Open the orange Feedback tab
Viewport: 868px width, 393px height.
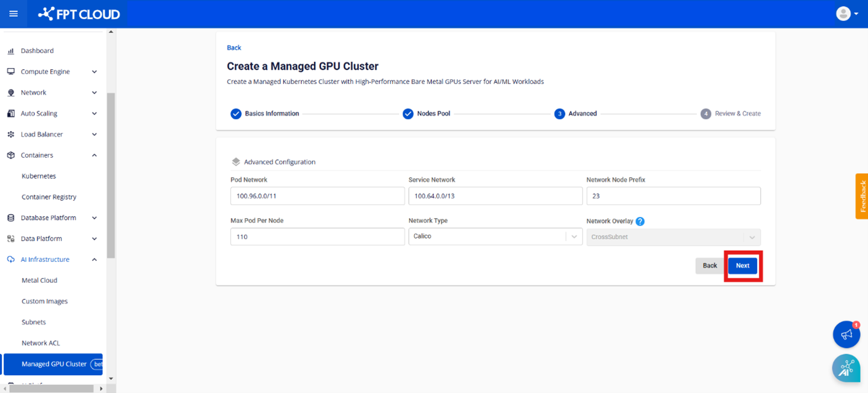pos(861,196)
